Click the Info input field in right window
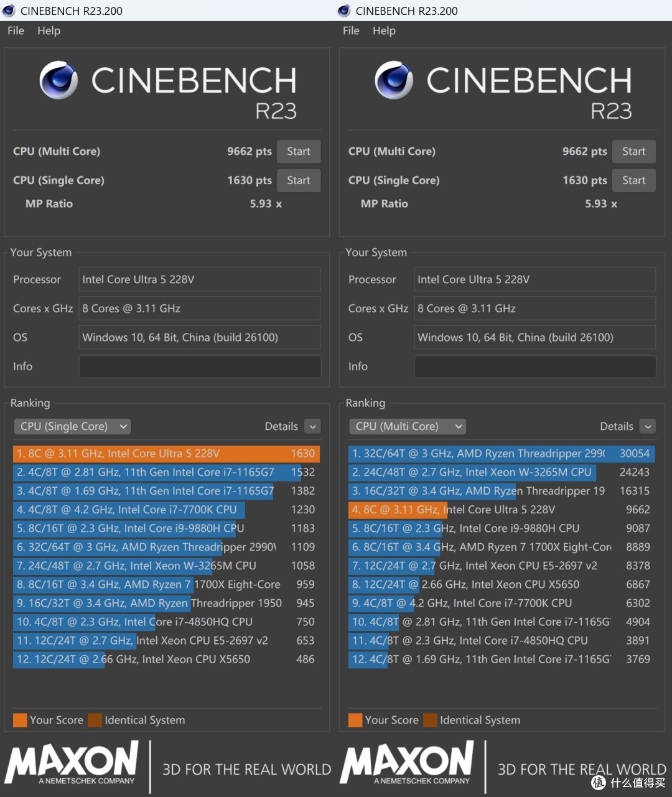672x797 pixels. point(535,366)
